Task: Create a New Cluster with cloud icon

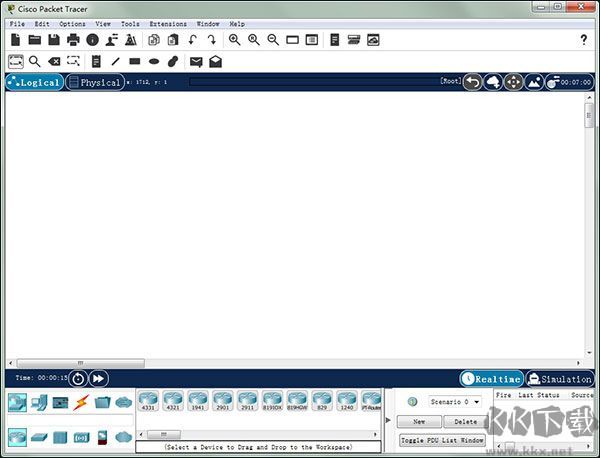Action: 493,82
